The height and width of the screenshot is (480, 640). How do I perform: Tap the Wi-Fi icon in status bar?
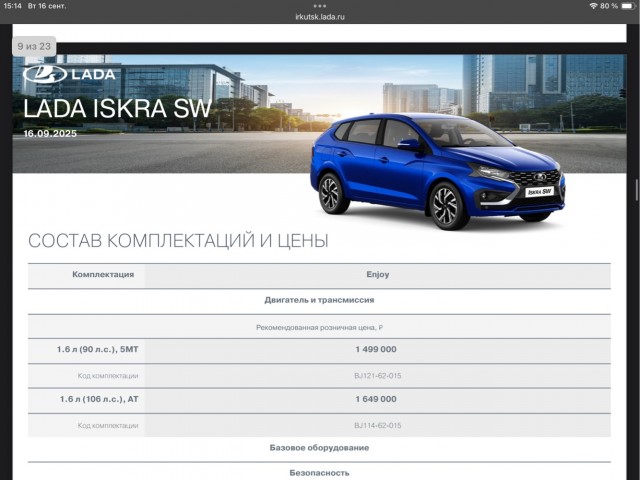pyautogui.click(x=593, y=6)
